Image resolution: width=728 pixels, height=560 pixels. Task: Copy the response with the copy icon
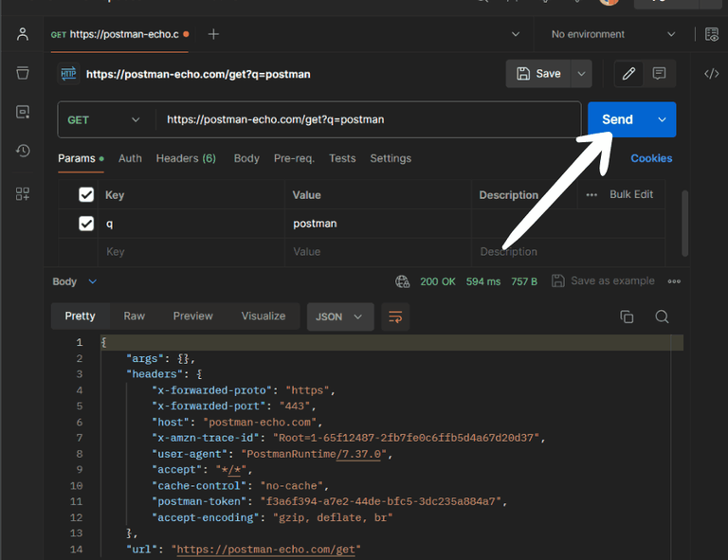[x=627, y=316]
